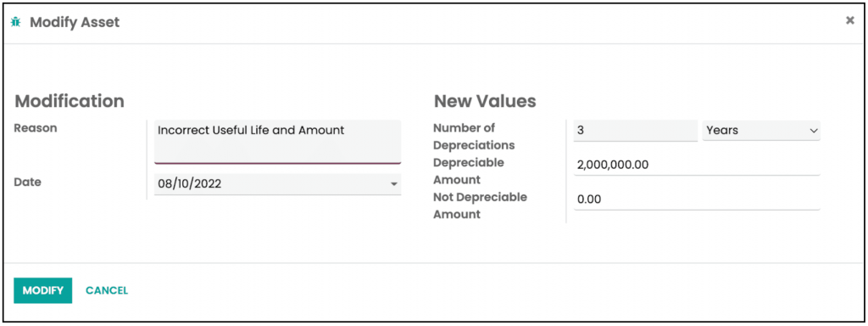Screen dimensions: 868x326
Task: Focus the Reason text area
Action: 277,142
